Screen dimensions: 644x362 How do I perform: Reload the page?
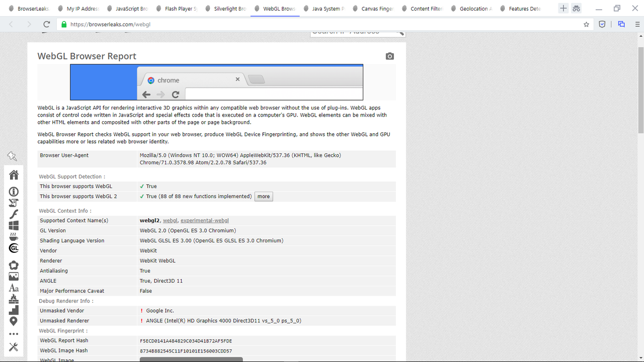pos(47,24)
